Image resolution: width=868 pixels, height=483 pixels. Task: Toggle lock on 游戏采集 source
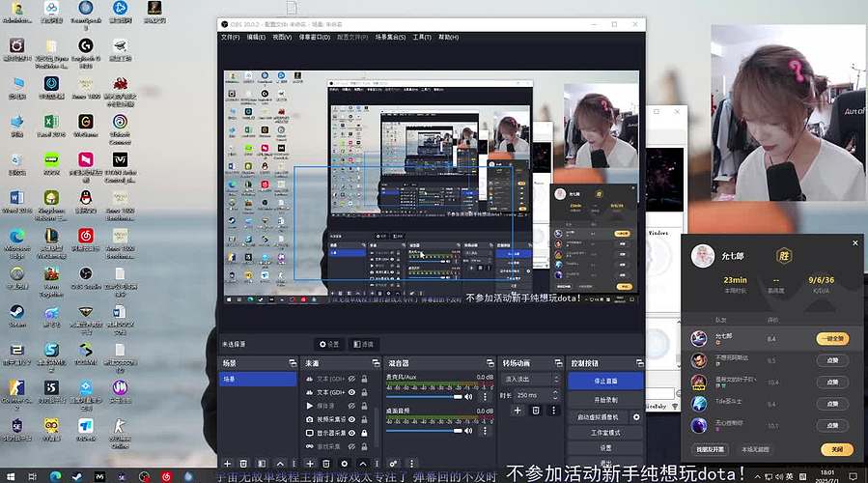tap(364, 446)
